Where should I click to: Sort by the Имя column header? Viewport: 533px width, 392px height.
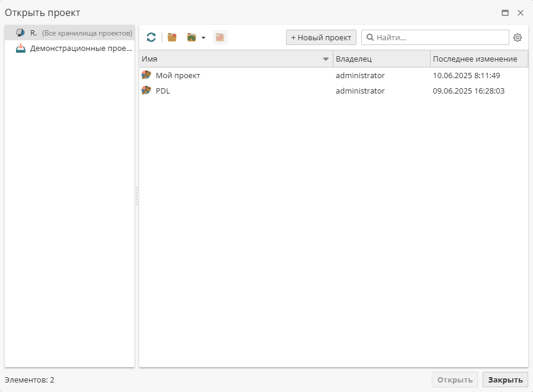236,59
